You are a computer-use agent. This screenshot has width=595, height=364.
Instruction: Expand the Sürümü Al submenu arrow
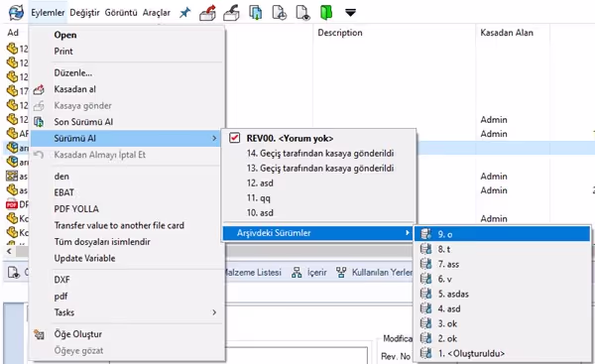tap(214, 139)
